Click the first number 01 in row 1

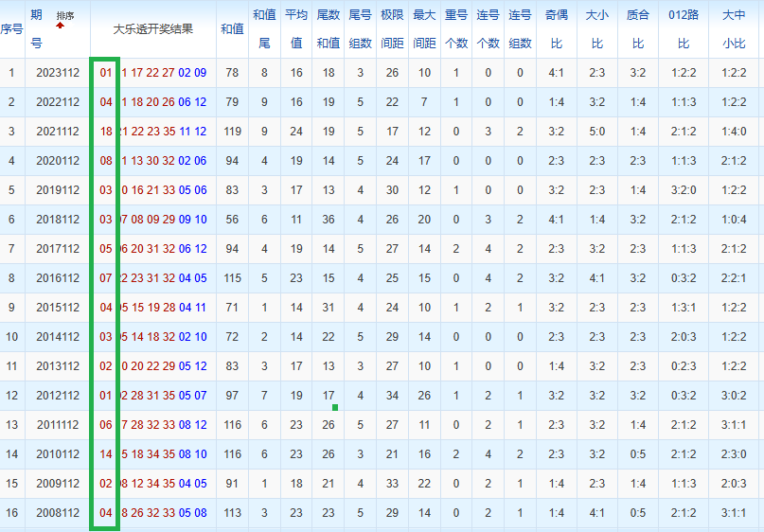pyautogui.click(x=106, y=73)
